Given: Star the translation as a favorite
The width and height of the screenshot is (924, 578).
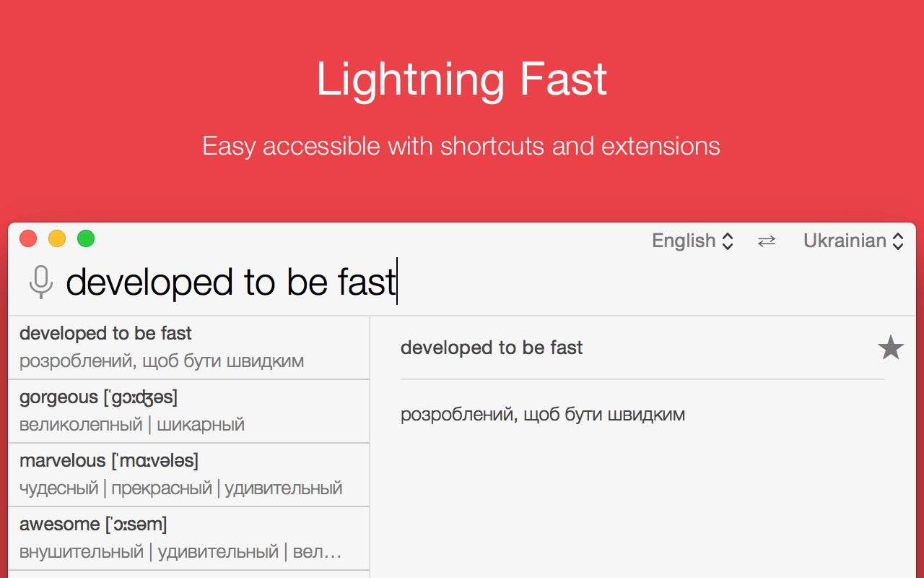Looking at the screenshot, I should pos(890,348).
